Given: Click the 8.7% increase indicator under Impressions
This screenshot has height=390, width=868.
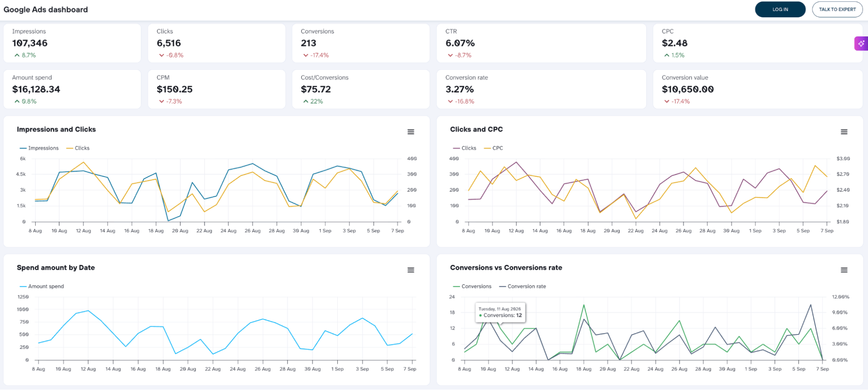Looking at the screenshot, I should (x=25, y=55).
